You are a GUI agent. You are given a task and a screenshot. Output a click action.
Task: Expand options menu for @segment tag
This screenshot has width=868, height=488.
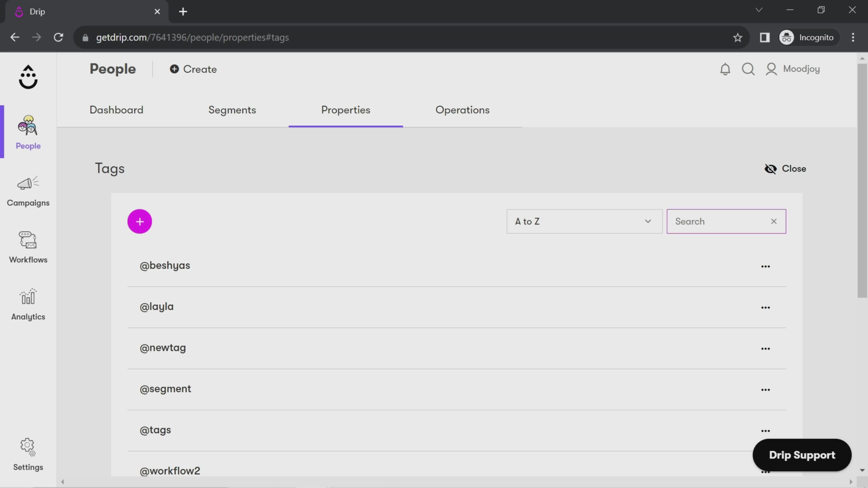765,389
